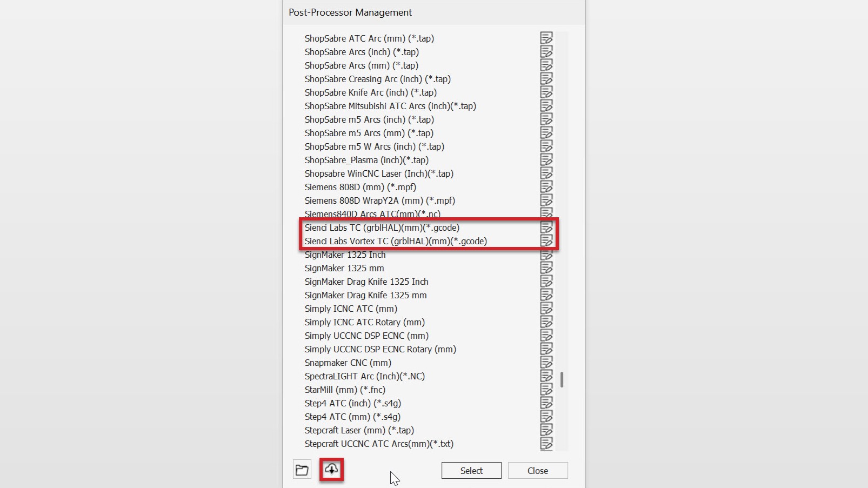The image size is (868, 488).
Task: Open edit icon for ShopSabre Arcs (inch)
Action: pos(546,51)
